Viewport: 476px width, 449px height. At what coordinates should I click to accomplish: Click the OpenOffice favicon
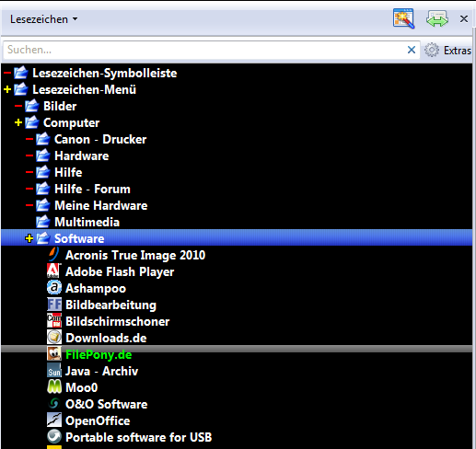[54, 420]
